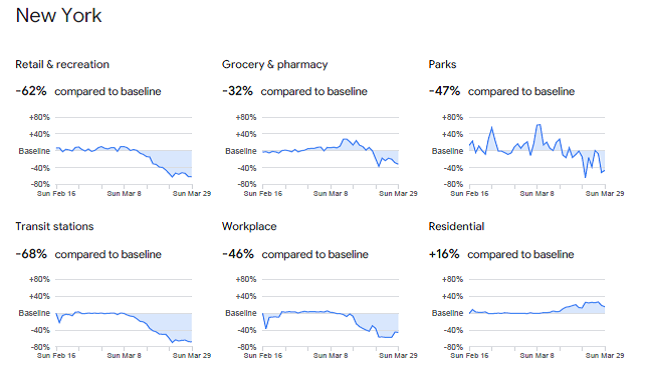Screen dimensions: 648x367
Task: Click the -32% grocery change value
Action: 237,91
